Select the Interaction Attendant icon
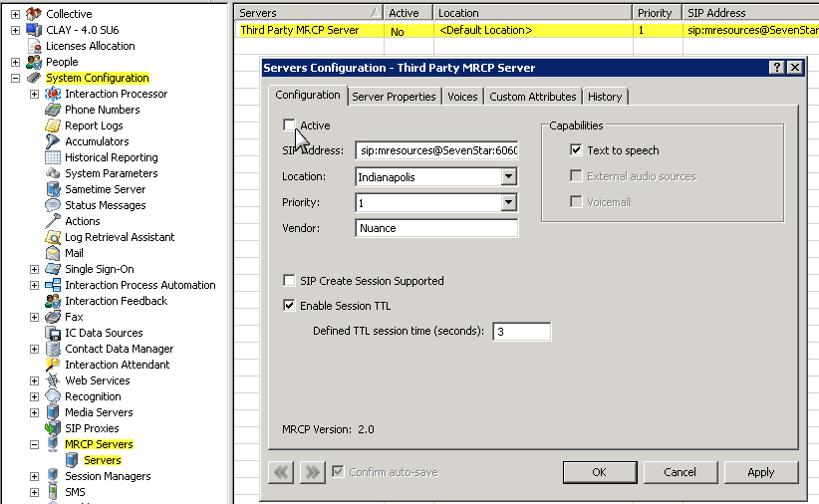The width and height of the screenshot is (819, 504). (x=53, y=365)
